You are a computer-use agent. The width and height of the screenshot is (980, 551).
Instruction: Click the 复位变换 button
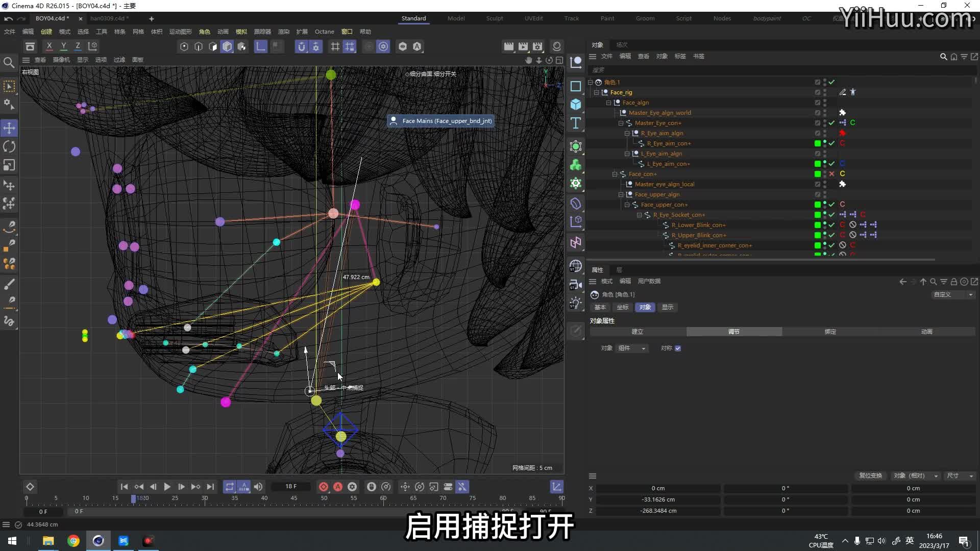[870, 476]
